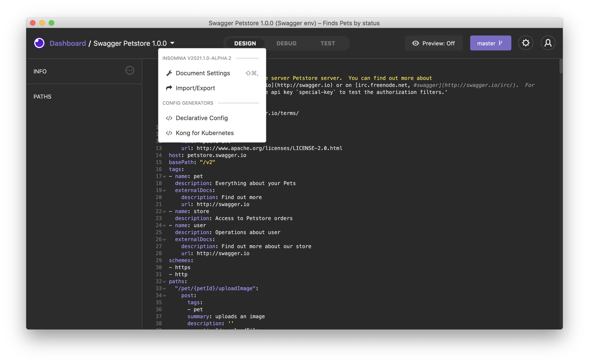
Task: Click the 'Find out more about our store' line
Action: coord(246,246)
